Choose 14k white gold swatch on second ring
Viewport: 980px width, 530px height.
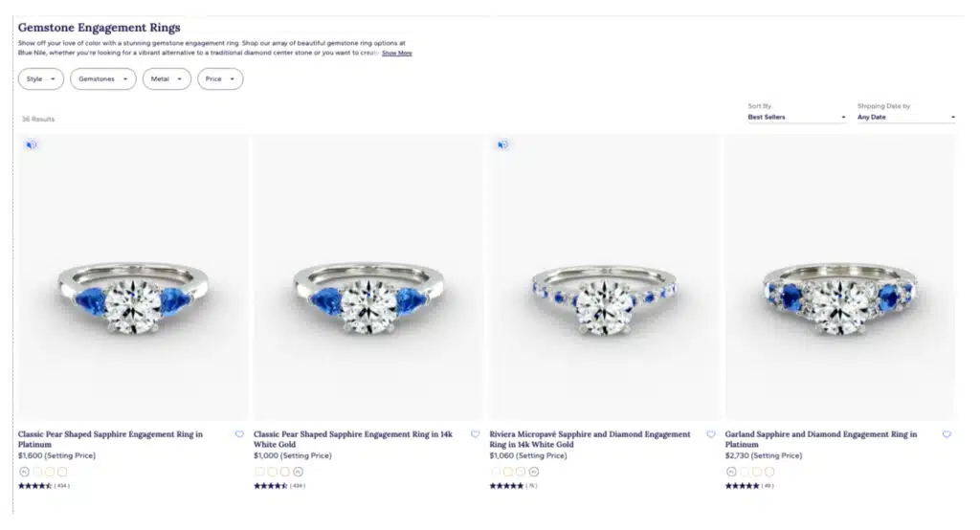(x=298, y=472)
